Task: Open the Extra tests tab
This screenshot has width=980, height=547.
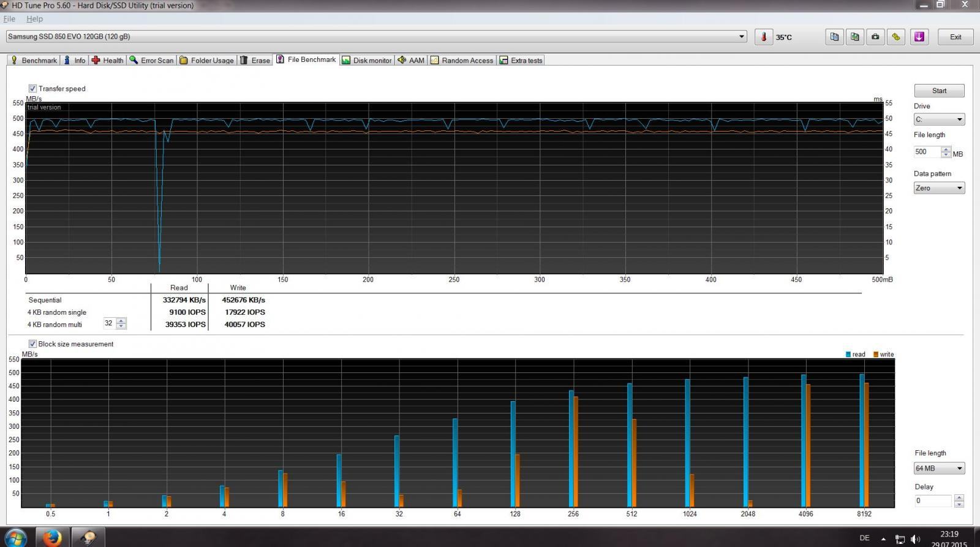Action: (x=521, y=60)
